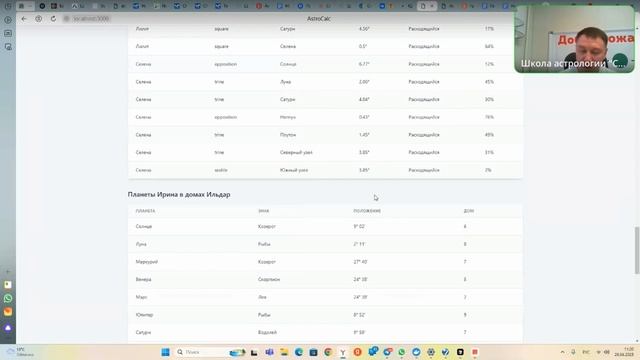Click house number in the Луна row
This screenshot has height=360, width=640.
(465, 244)
